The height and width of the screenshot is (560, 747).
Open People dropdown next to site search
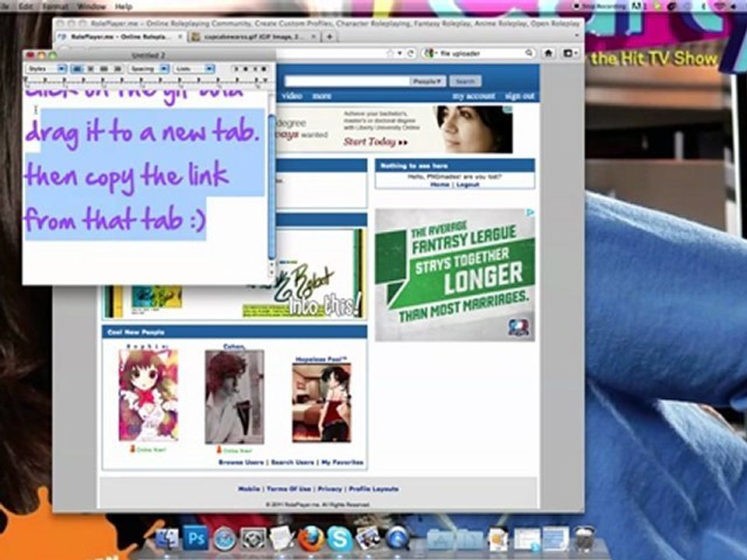(x=427, y=82)
